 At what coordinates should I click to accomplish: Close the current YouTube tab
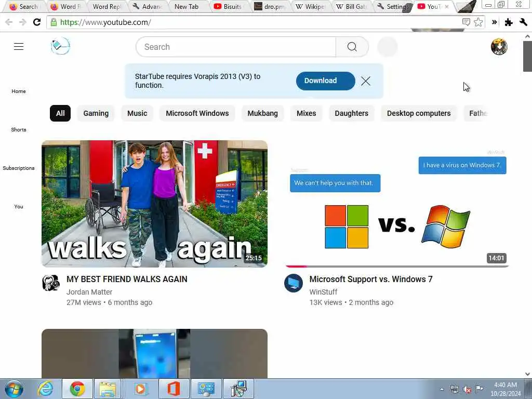pyautogui.click(x=447, y=6)
